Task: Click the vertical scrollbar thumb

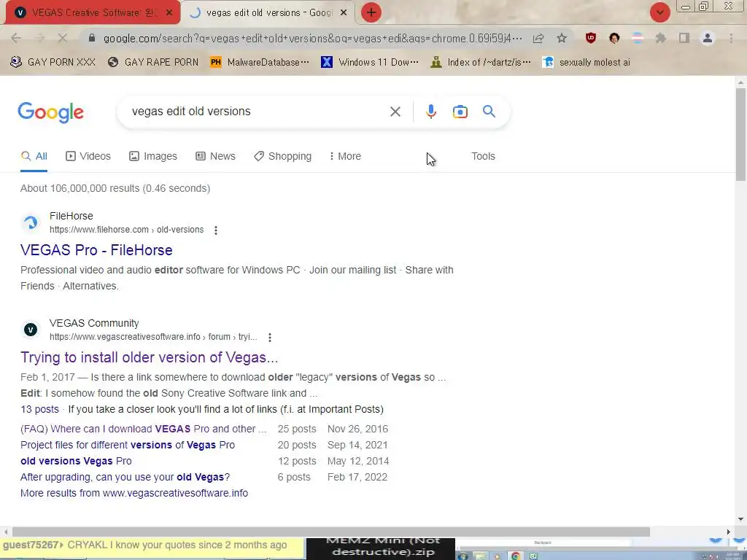Action: click(741, 134)
